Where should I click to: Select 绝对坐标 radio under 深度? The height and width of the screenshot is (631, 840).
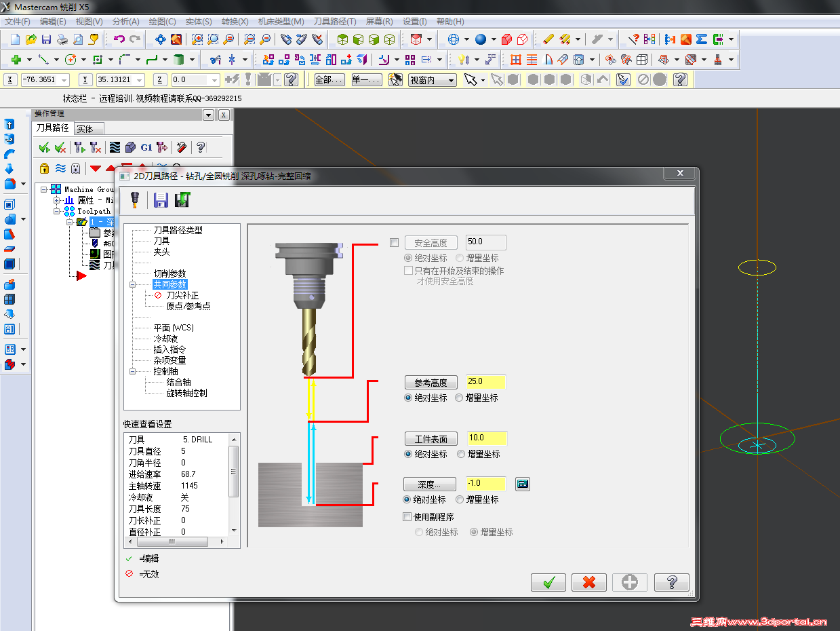(407, 500)
